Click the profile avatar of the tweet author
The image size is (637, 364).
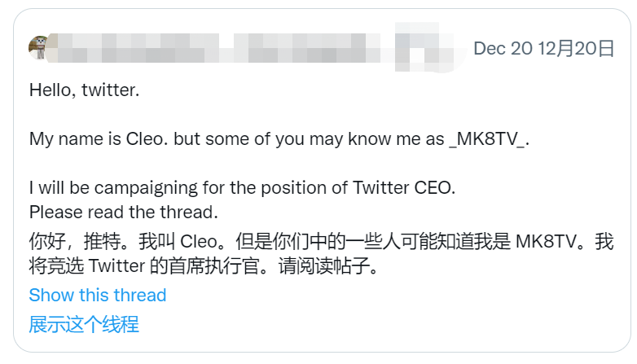coord(38,47)
